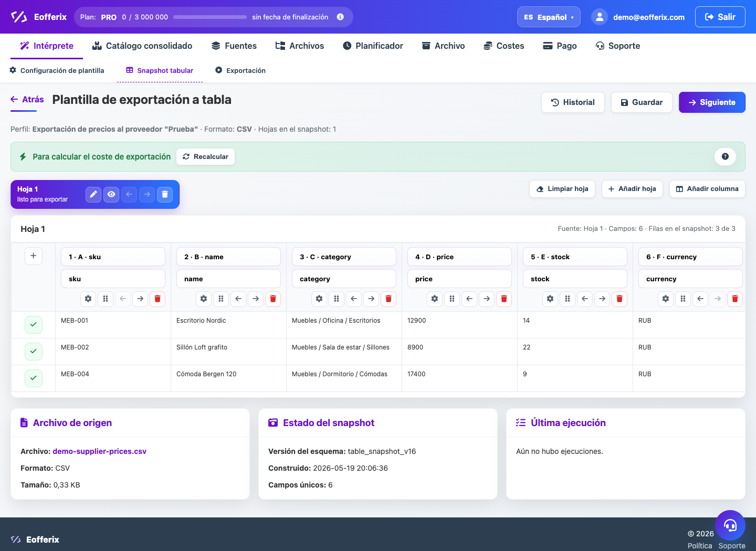The image size is (756, 551).
Task: Click Limpiar hoja
Action: [562, 189]
